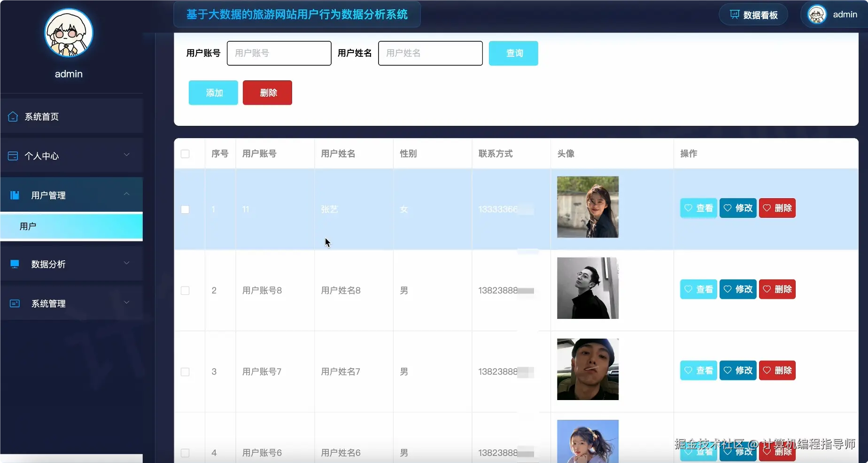Click the small admin avatar in header
Image resolution: width=868 pixels, height=463 pixels.
pos(817,15)
